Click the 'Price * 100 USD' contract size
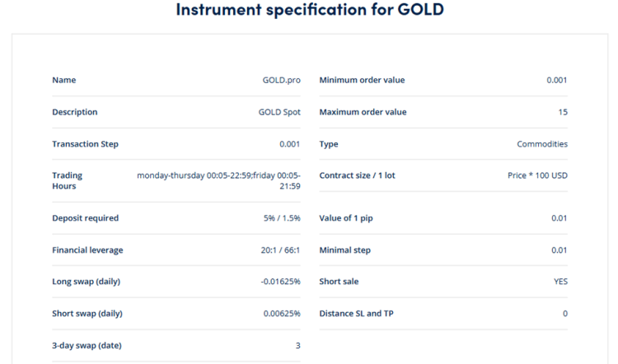The height and width of the screenshot is (364, 618). pos(537,175)
